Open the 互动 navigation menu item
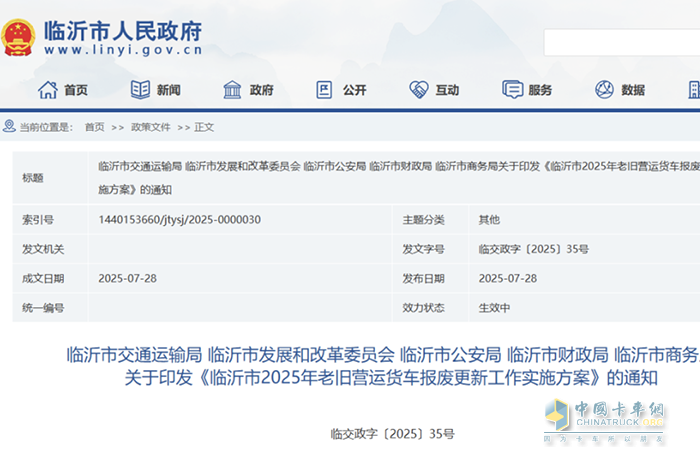 point(447,90)
